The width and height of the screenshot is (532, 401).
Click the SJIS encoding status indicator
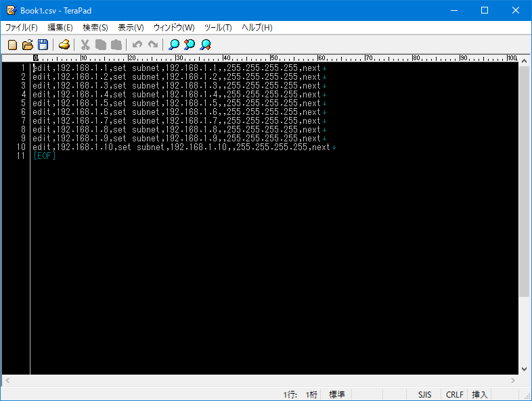[424, 394]
